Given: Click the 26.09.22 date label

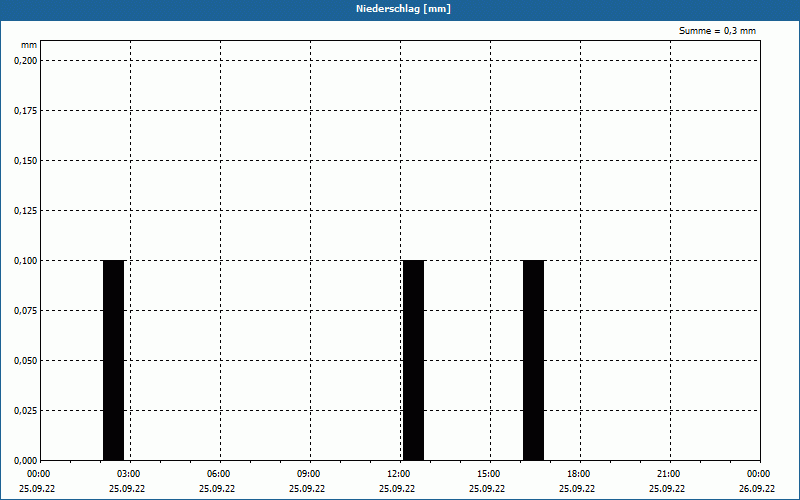Looking at the screenshot, I should click(x=757, y=488).
